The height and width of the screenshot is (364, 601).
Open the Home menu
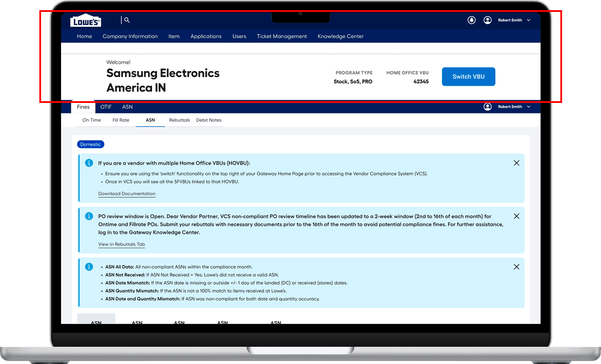pos(84,36)
